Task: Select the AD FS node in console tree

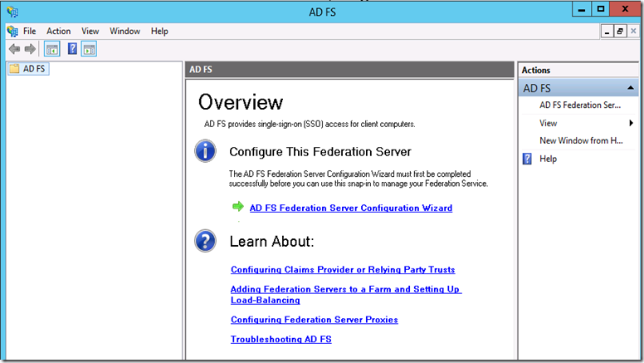Action: (x=29, y=69)
